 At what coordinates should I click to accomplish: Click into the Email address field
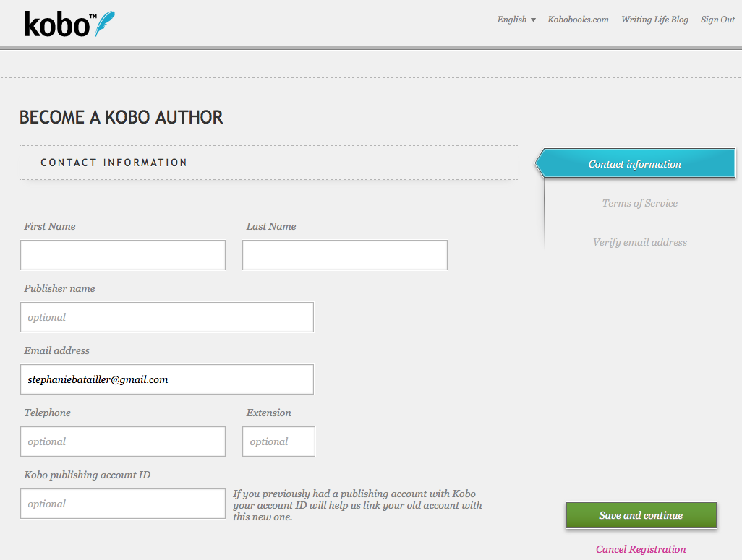[x=167, y=379]
